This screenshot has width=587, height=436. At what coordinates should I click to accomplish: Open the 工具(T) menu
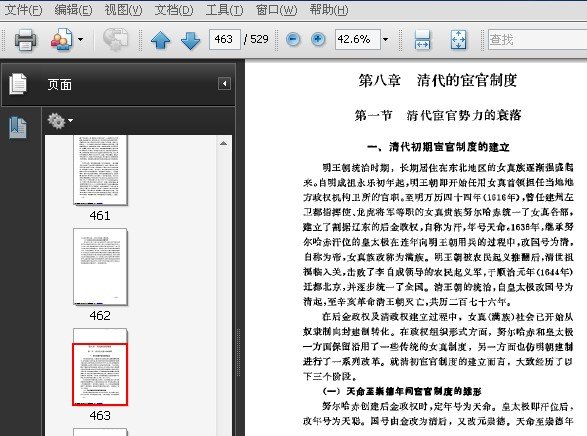point(224,10)
